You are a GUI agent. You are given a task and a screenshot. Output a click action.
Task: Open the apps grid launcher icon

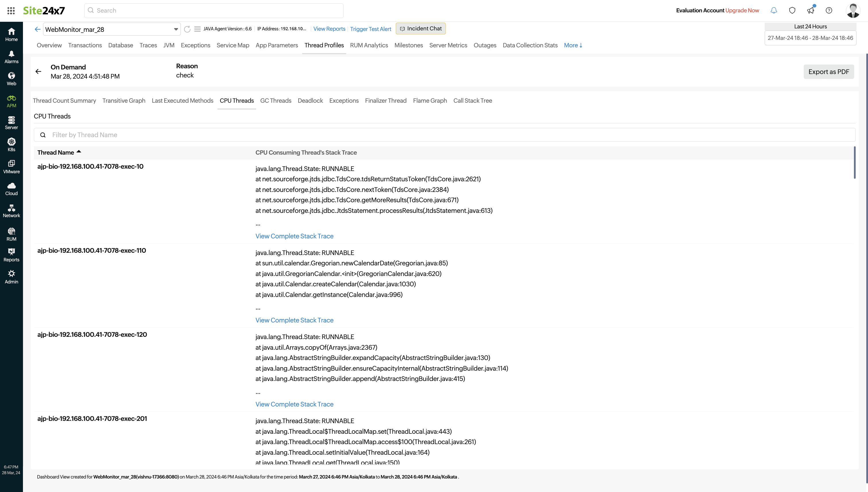tap(11, 11)
